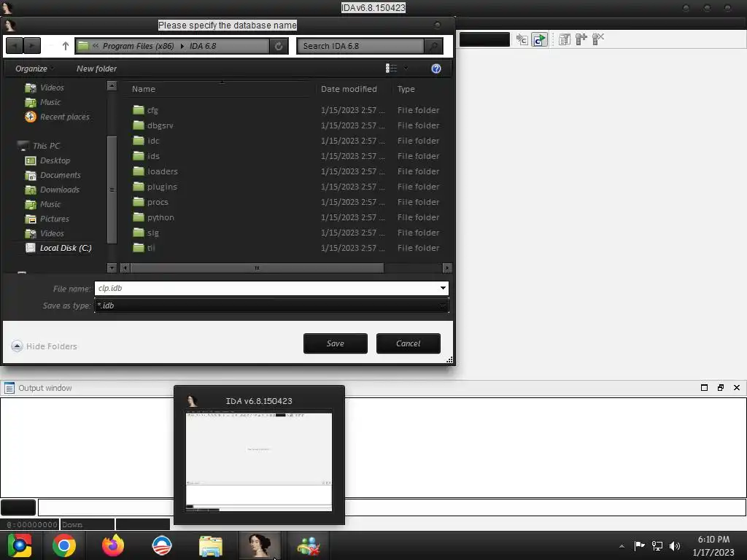
Task: Collapse with Hide Folders
Action: [44, 346]
